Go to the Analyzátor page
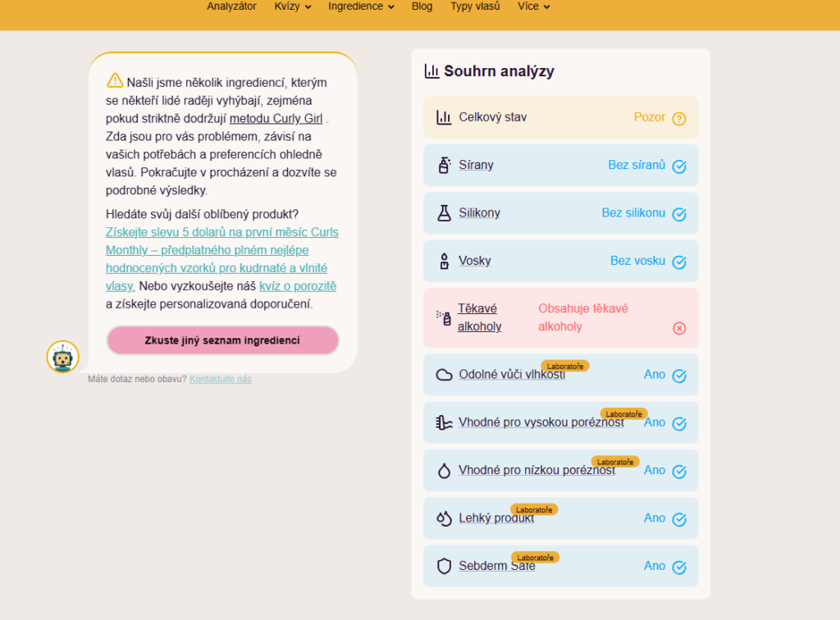 (231, 7)
